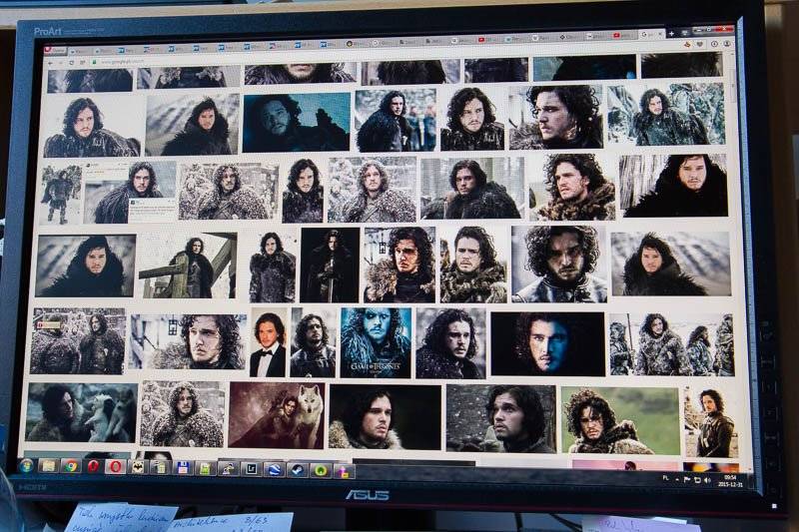Open thumbnail of man by wooden beams
Screen dimensions: 799x532
pyautogui.click(x=188, y=266)
